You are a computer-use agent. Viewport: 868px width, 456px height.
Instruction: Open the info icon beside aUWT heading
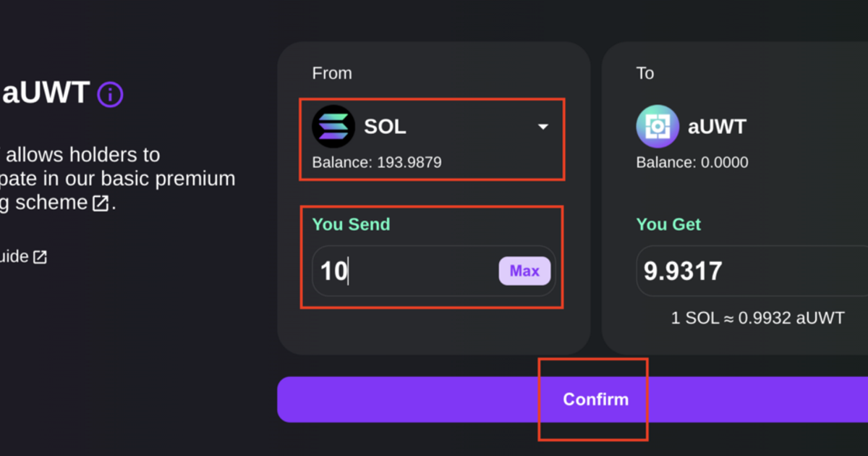click(x=110, y=94)
